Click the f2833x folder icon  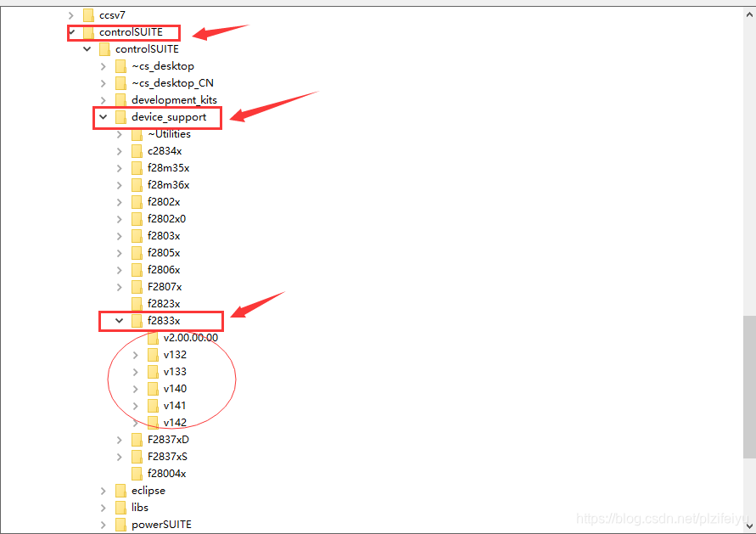tap(137, 321)
